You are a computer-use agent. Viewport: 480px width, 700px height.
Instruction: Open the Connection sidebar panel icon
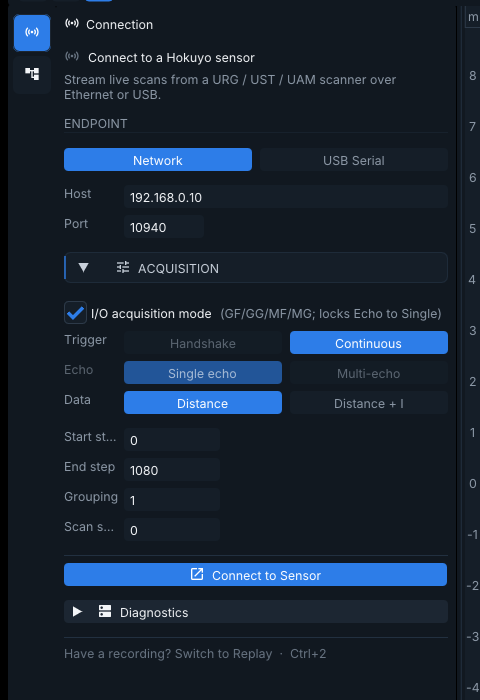pos(32,33)
